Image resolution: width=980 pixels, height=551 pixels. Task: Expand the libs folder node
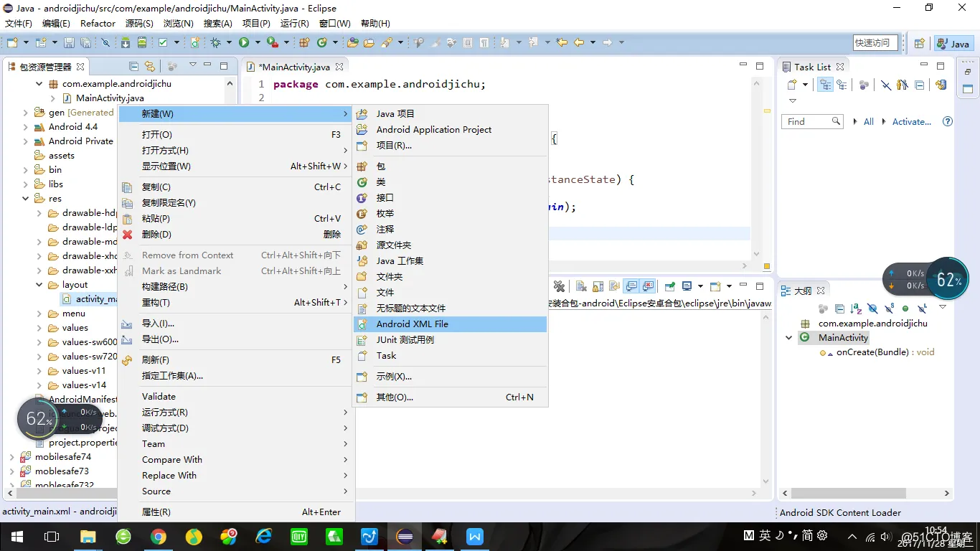pyautogui.click(x=26, y=184)
